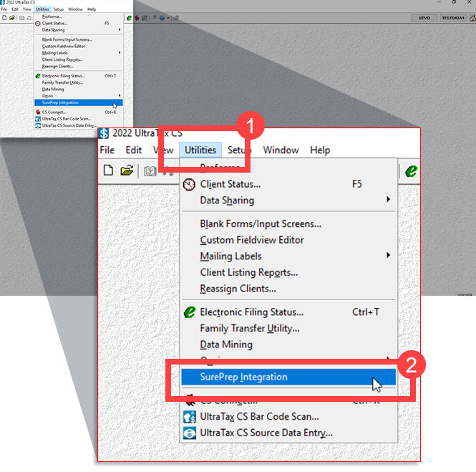Open the Window menu in the enlarged view
The image size is (476, 472).
coord(281,150)
